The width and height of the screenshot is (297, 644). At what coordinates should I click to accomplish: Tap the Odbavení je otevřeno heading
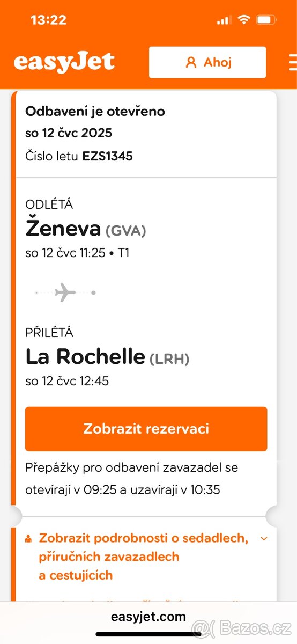(95, 112)
